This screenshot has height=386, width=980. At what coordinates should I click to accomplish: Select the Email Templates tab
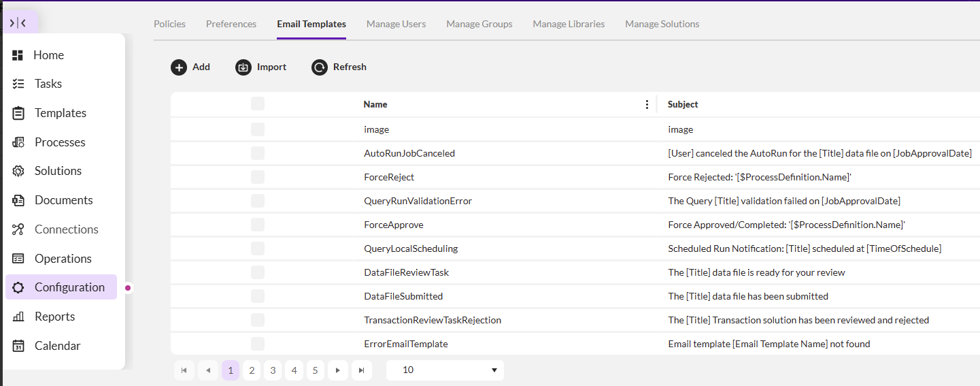pyautogui.click(x=311, y=24)
